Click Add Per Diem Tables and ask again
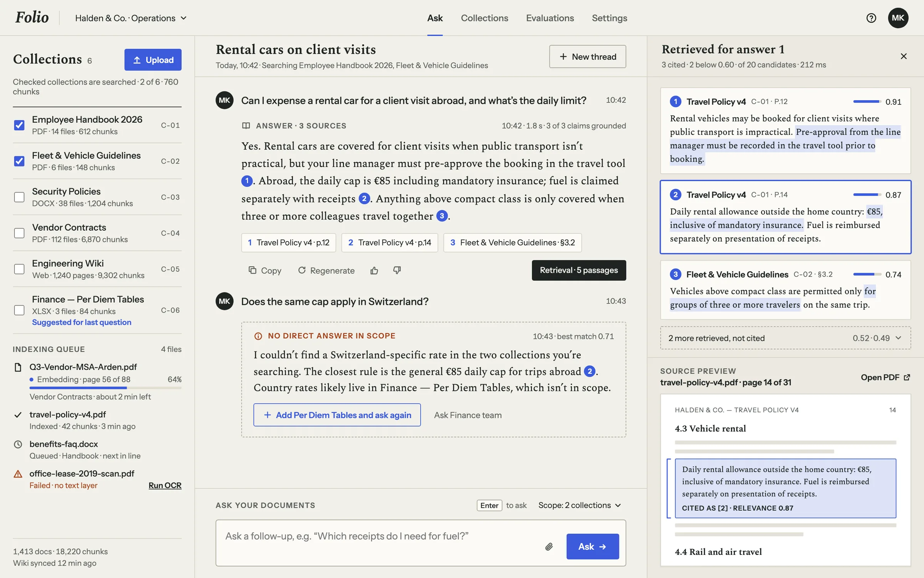The height and width of the screenshot is (578, 924). point(337,415)
